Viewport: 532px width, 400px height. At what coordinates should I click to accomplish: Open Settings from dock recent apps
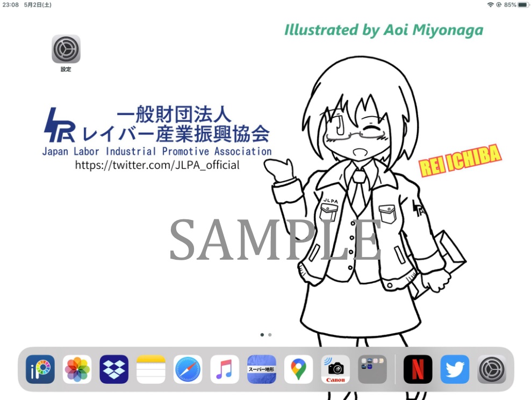pyautogui.click(x=492, y=369)
